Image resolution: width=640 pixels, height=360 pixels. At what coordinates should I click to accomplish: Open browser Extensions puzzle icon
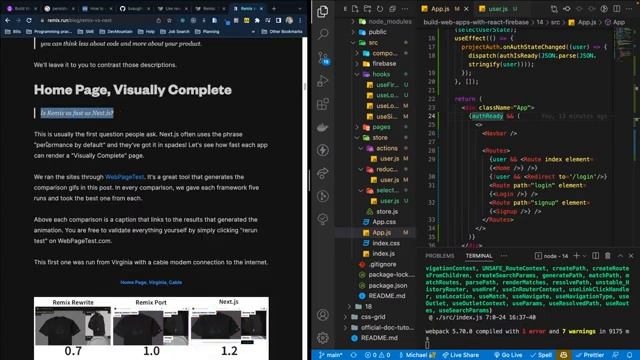(257, 20)
